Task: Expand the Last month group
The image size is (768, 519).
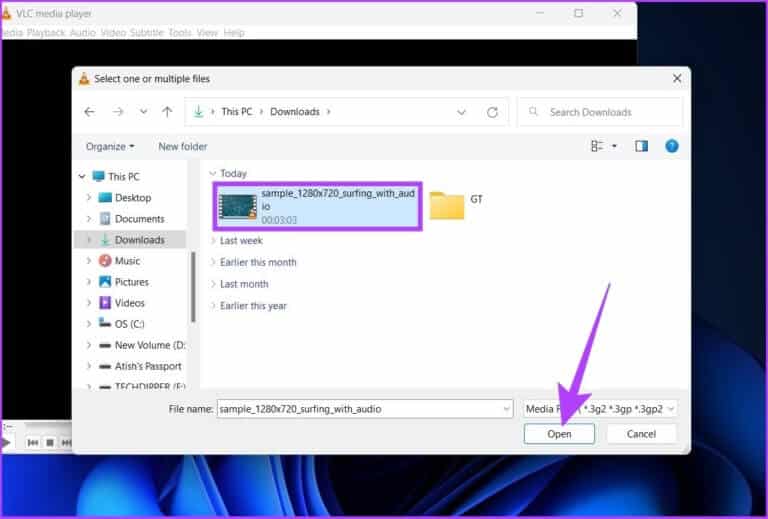Action: (x=212, y=284)
